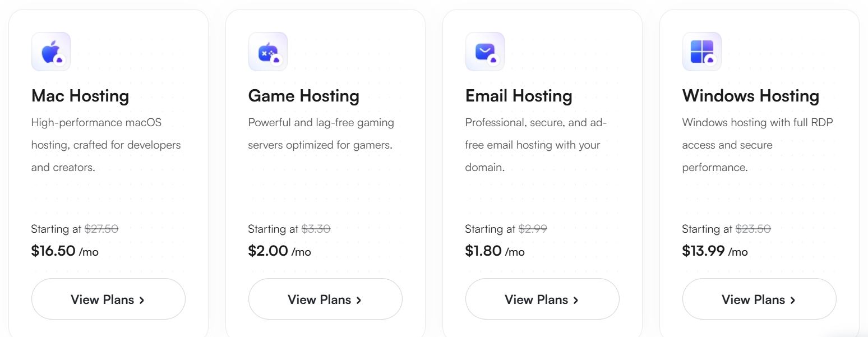
Task: Open Game Hosting plans
Action: pos(325,299)
